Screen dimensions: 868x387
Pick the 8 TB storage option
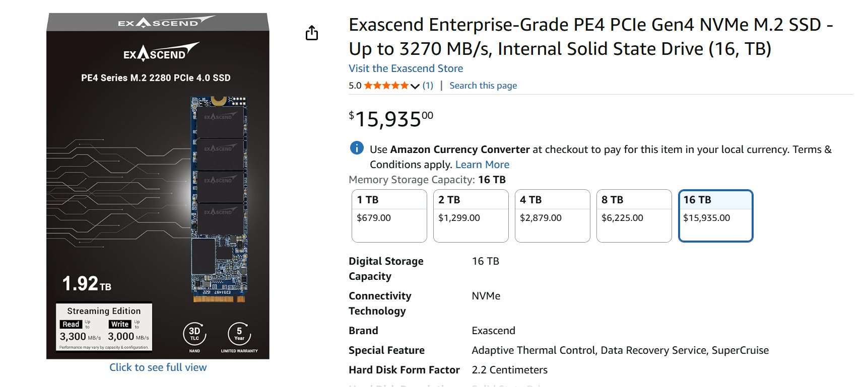pos(634,215)
